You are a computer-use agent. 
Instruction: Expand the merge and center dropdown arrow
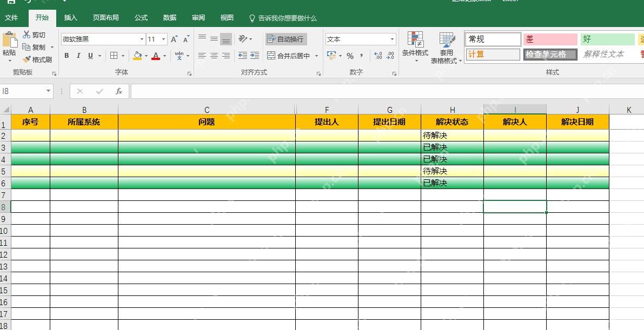[316, 56]
